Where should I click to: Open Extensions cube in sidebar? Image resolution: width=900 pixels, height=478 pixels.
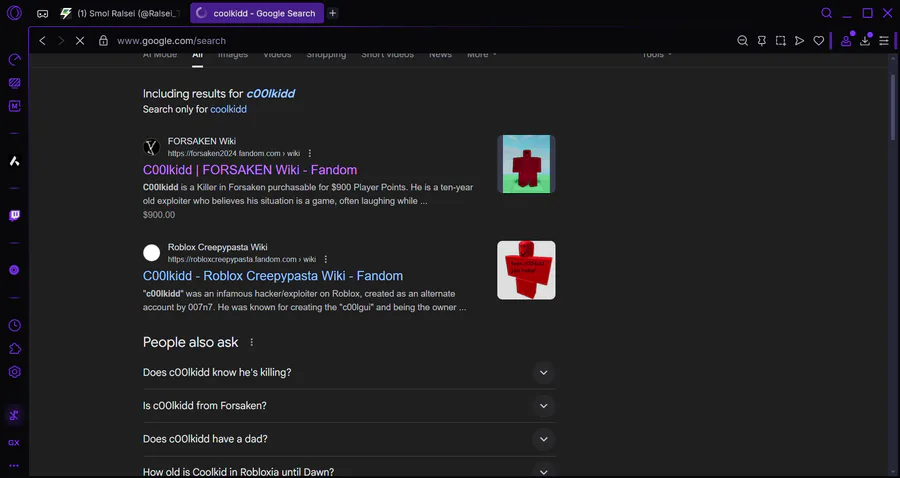(x=14, y=349)
